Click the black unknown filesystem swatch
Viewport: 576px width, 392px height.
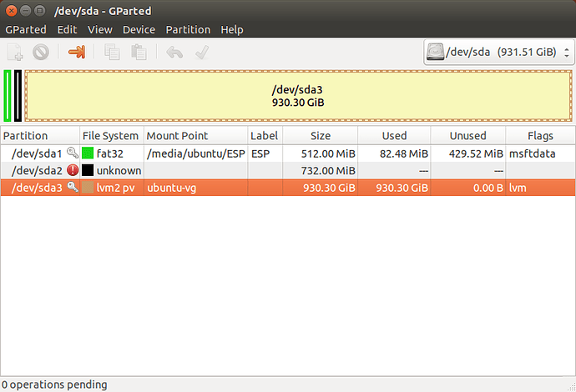tap(88, 170)
